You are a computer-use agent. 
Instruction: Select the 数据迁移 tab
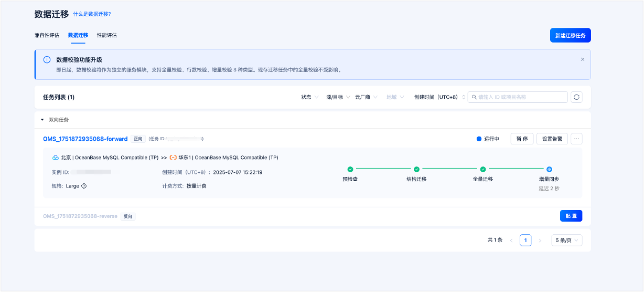point(78,35)
